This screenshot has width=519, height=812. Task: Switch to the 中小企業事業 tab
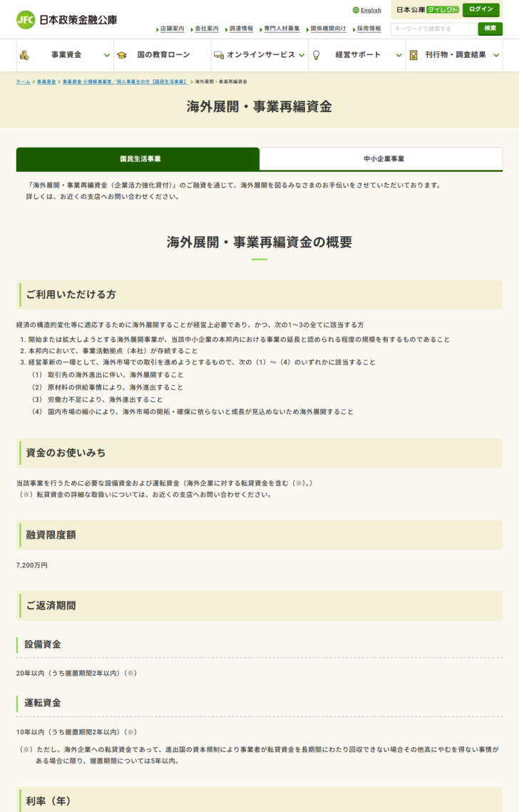(381, 159)
